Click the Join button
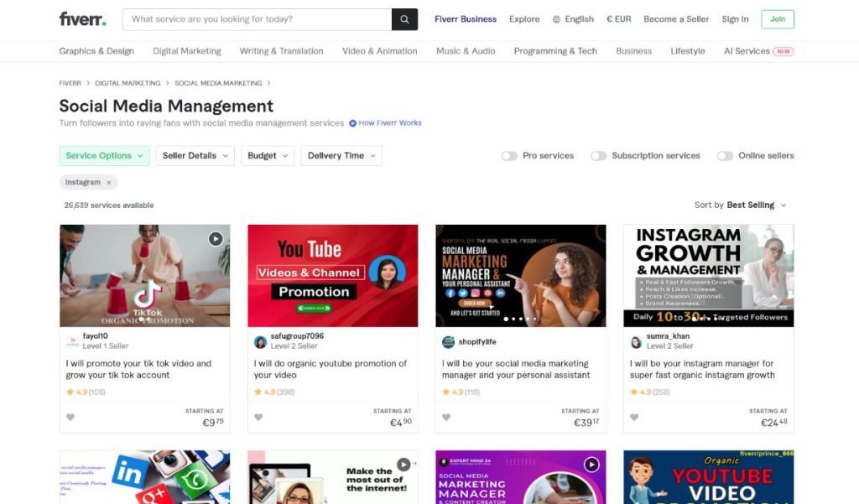859x504 pixels. (778, 19)
